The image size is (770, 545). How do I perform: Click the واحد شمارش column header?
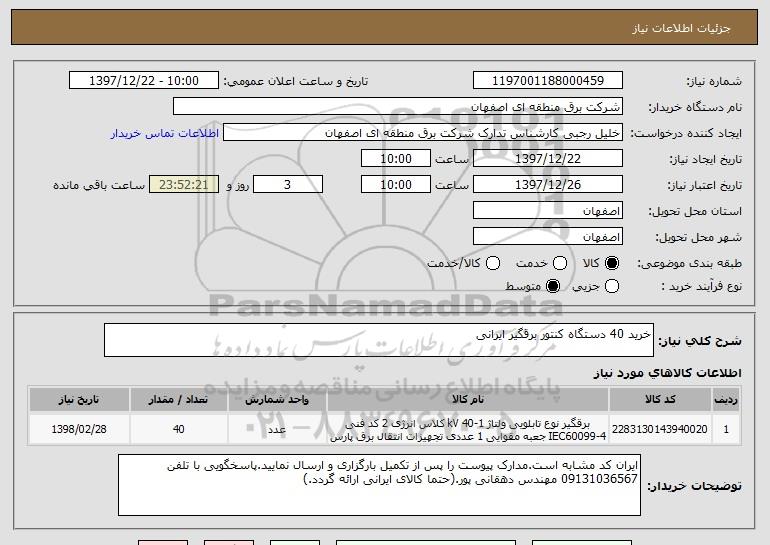click(277, 399)
